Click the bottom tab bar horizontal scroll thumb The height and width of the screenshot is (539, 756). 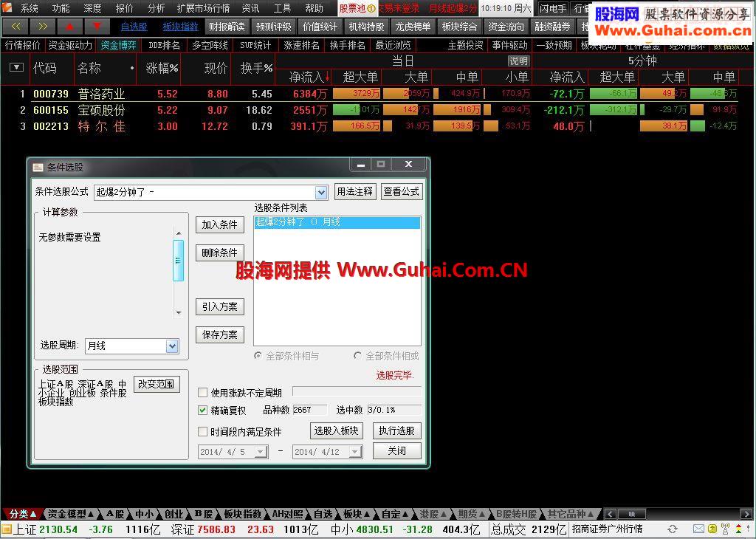click(x=632, y=515)
